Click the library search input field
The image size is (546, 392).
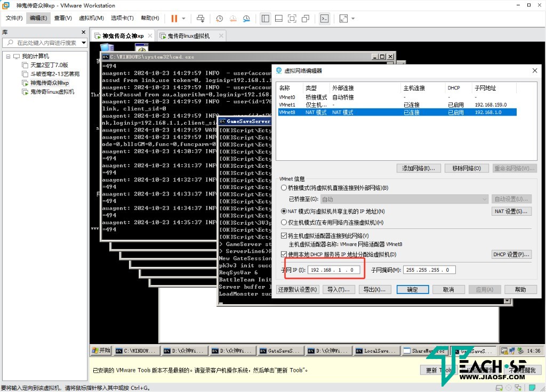[x=44, y=43]
